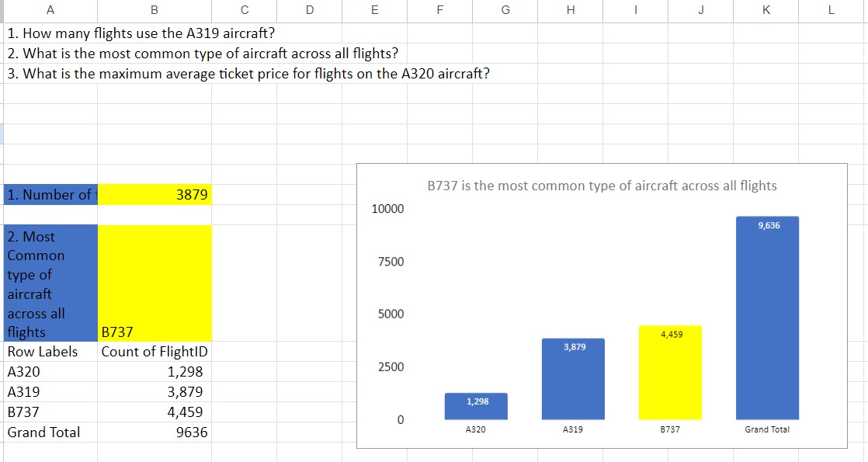Image resolution: width=868 pixels, height=462 pixels.
Task: Click the Grand Total bar labeled 9,636
Action: click(767, 318)
